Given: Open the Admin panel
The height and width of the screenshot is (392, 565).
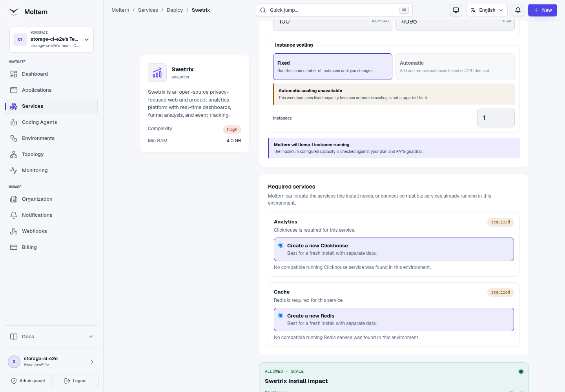Looking at the screenshot, I should pyautogui.click(x=28, y=381).
